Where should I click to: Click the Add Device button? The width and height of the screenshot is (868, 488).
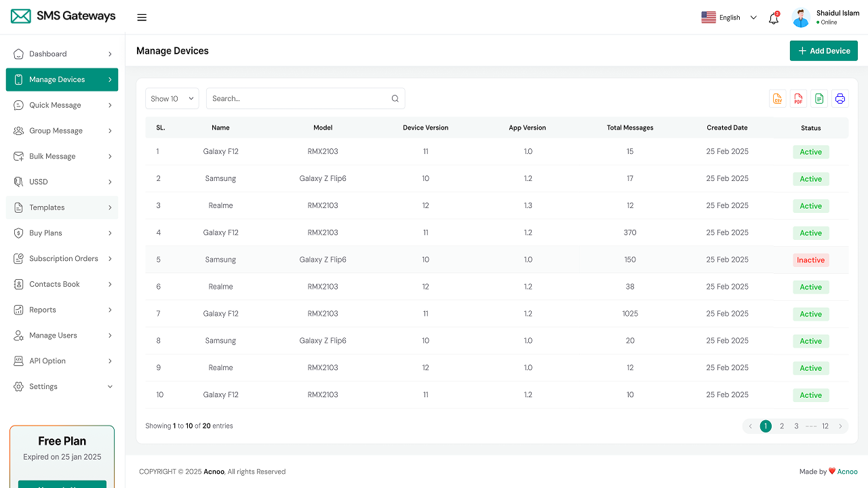coord(823,50)
